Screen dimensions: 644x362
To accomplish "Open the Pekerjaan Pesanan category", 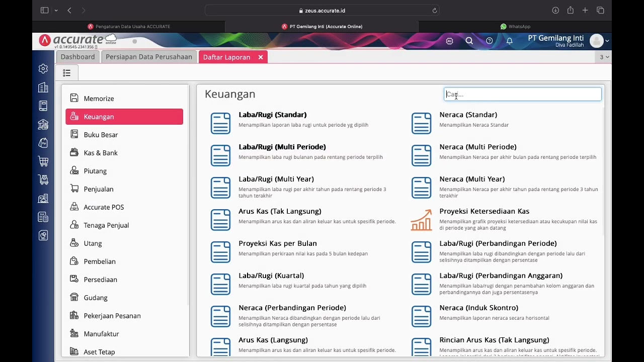I will point(124,316).
